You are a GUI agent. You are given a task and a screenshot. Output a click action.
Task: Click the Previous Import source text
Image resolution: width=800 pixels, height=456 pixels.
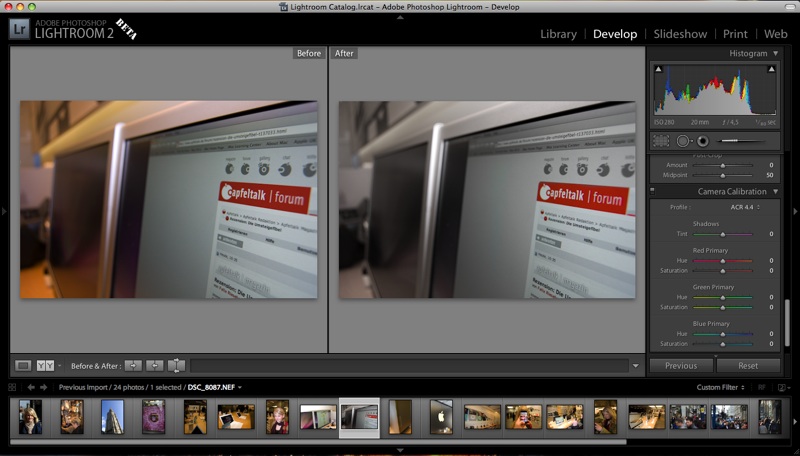(84, 387)
